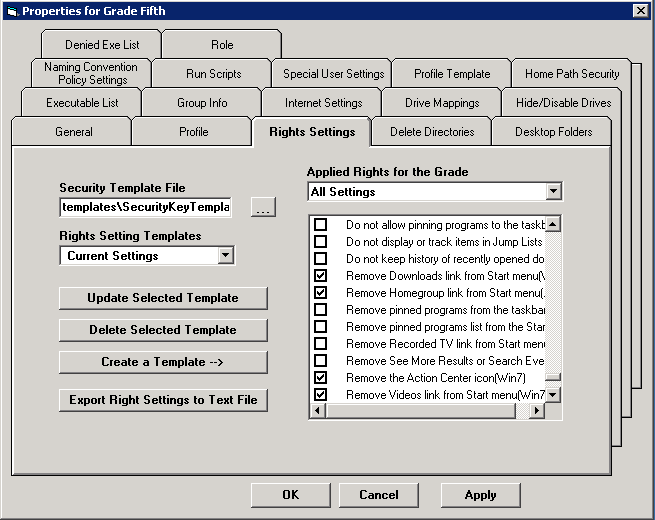Switch to the Drive Mappings tab

pos(441,103)
